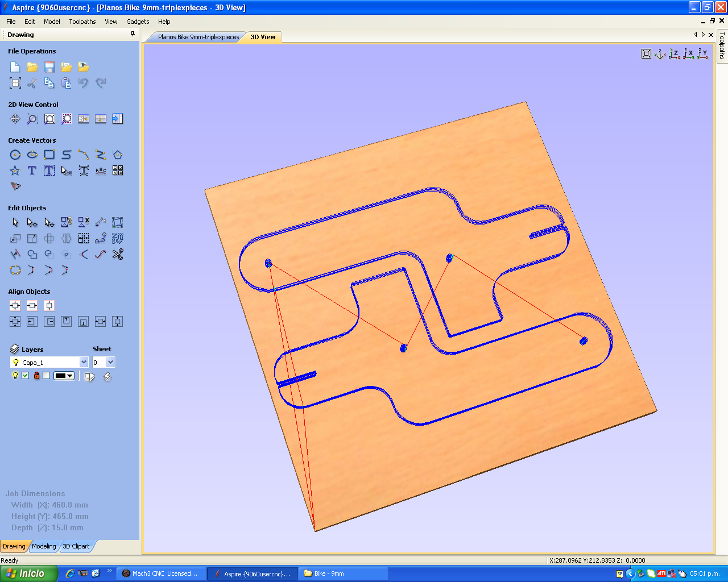Image resolution: width=728 pixels, height=582 pixels.
Task: Open the Model menu
Action: [52, 22]
